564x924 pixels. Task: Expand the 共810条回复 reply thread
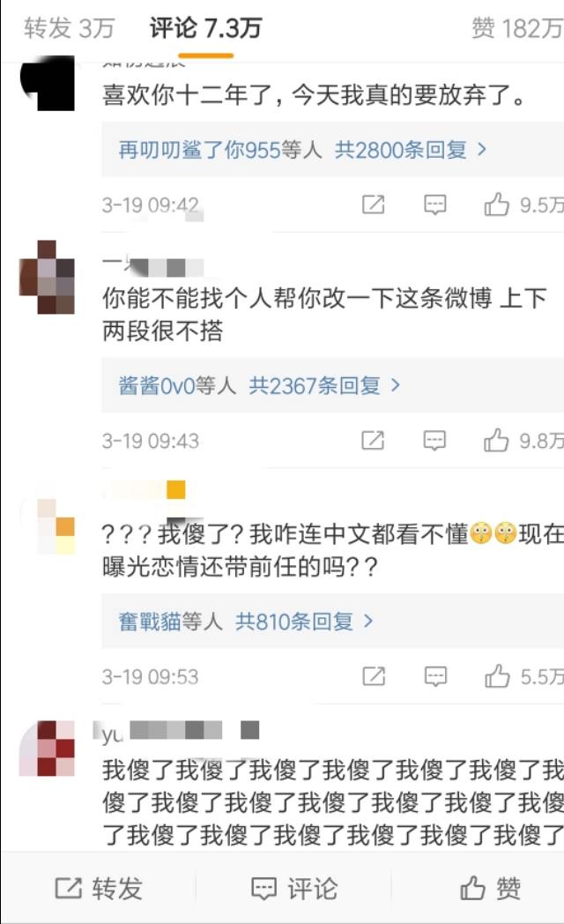pyautogui.click(x=304, y=621)
